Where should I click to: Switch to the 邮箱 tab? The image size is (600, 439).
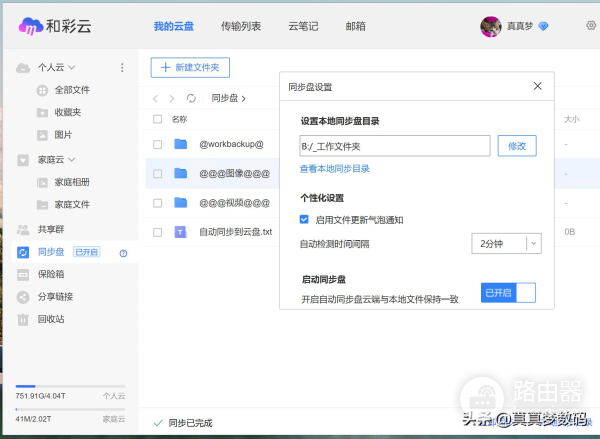pos(355,26)
